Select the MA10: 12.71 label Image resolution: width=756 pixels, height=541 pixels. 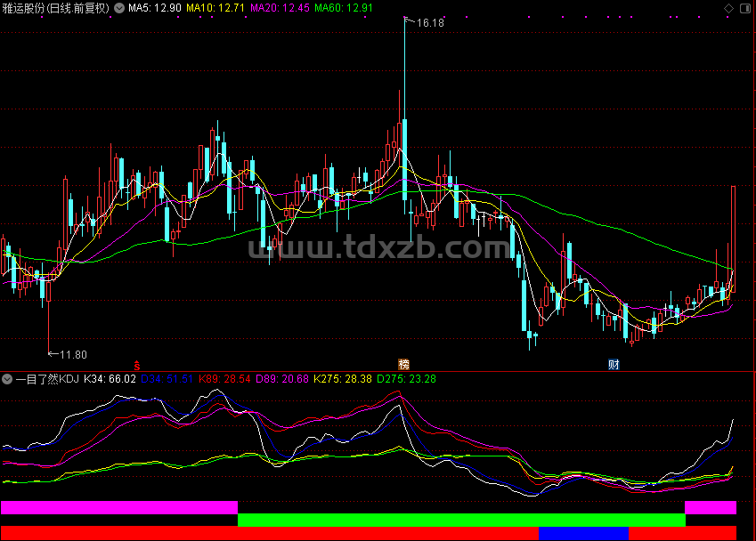coord(215,8)
